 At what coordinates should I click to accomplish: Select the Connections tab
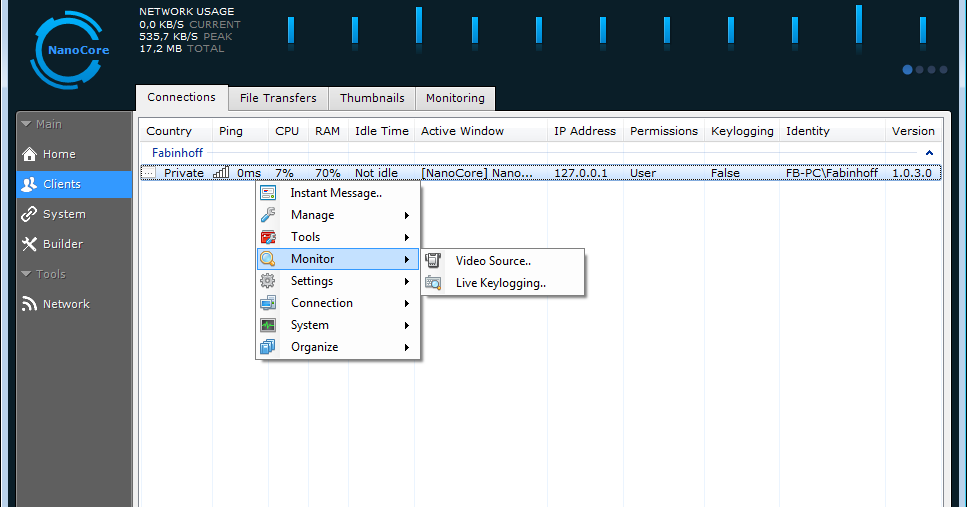tap(181, 97)
